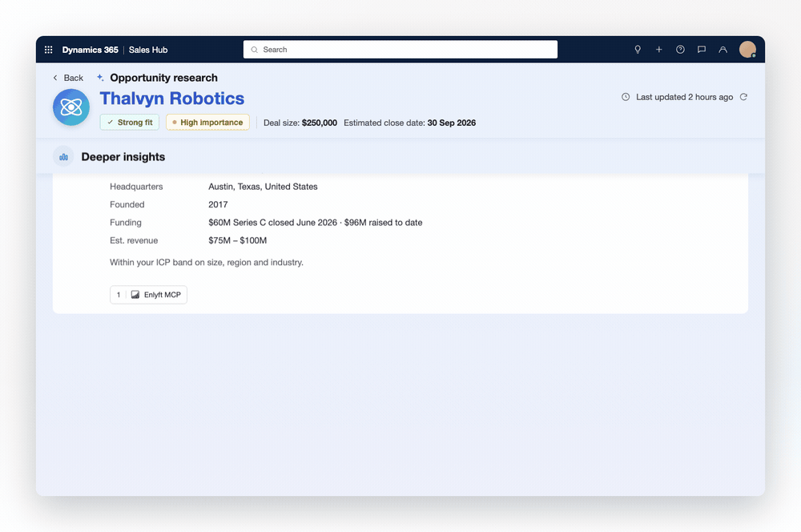Click the Within your ICP band sentence
801x532 pixels.
(x=207, y=262)
